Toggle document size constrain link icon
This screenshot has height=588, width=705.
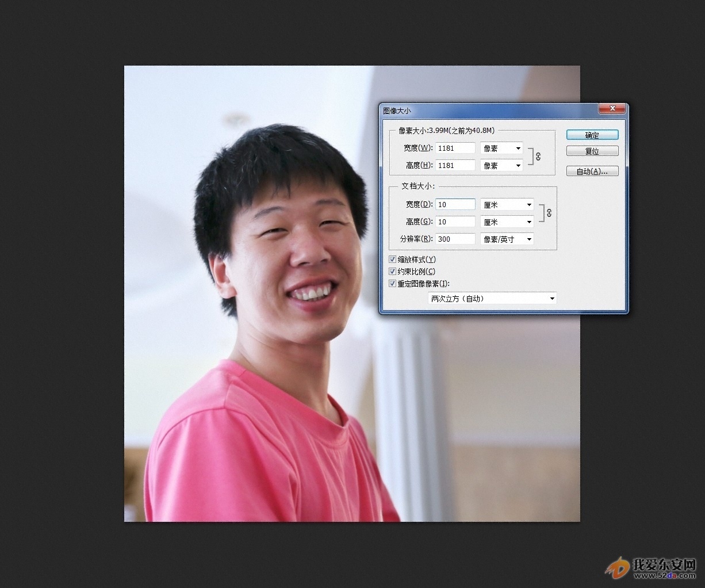[x=549, y=213]
